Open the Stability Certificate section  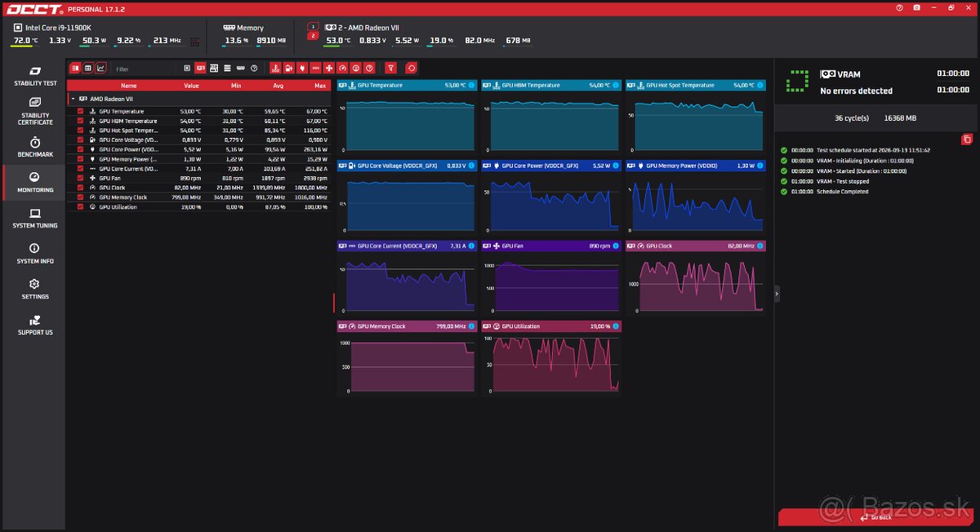(34, 111)
